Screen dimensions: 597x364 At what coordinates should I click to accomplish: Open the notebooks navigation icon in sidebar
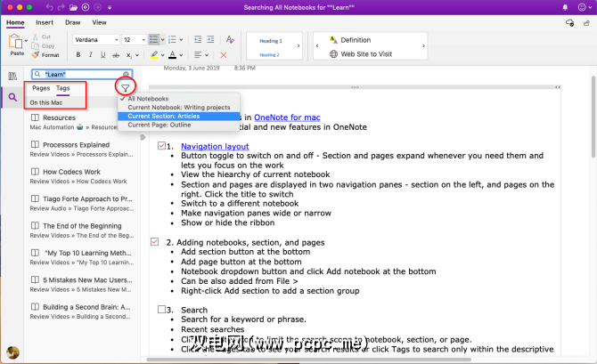coord(12,77)
